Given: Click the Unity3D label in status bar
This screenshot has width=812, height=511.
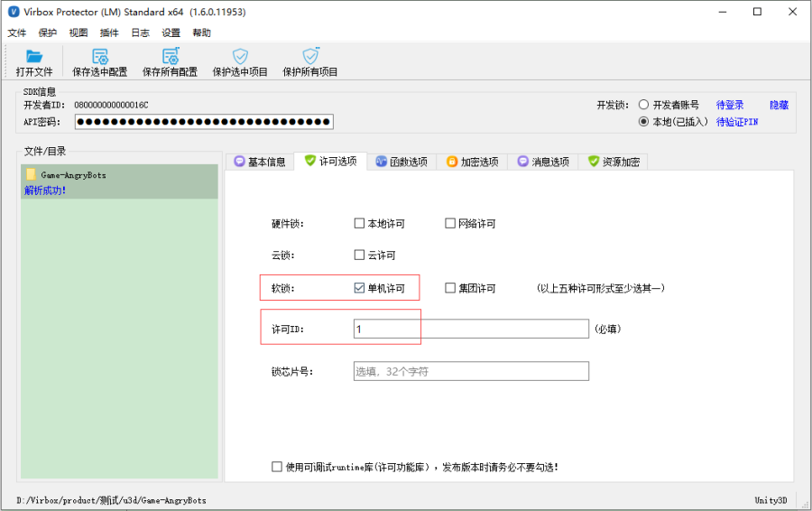Looking at the screenshot, I should [x=770, y=500].
